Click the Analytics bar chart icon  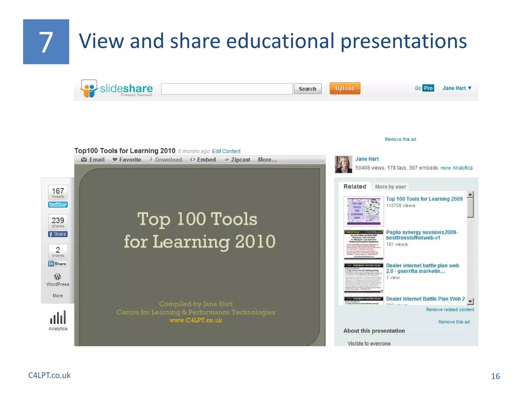(58, 317)
